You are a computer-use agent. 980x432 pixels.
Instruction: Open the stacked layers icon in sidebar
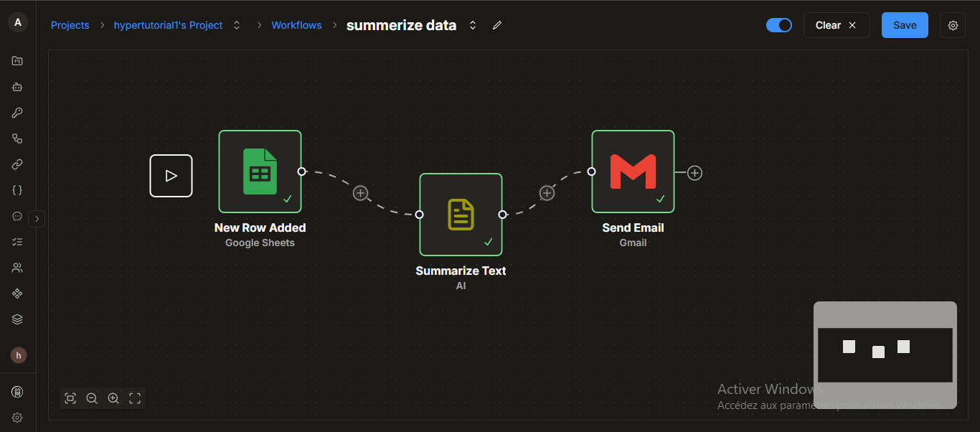click(x=17, y=319)
